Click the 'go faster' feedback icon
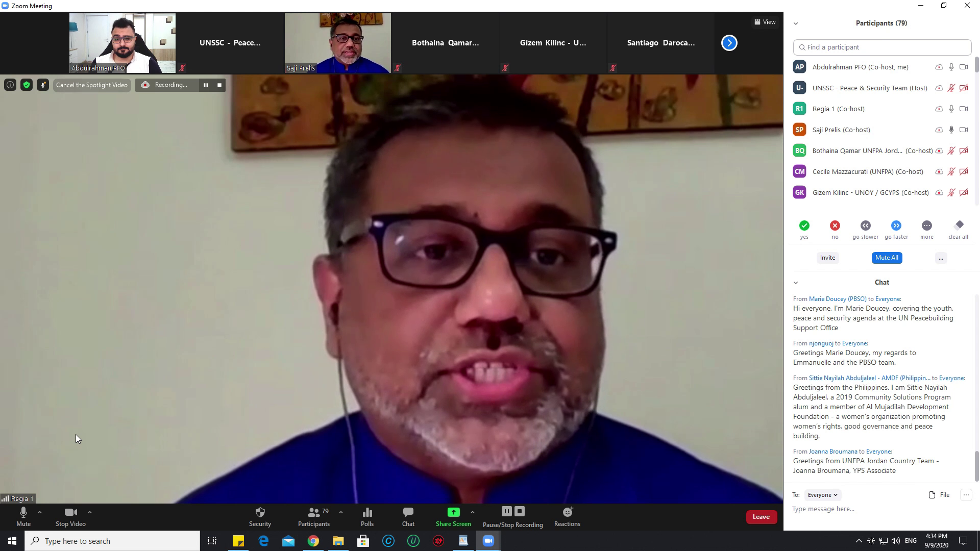 [x=896, y=226]
